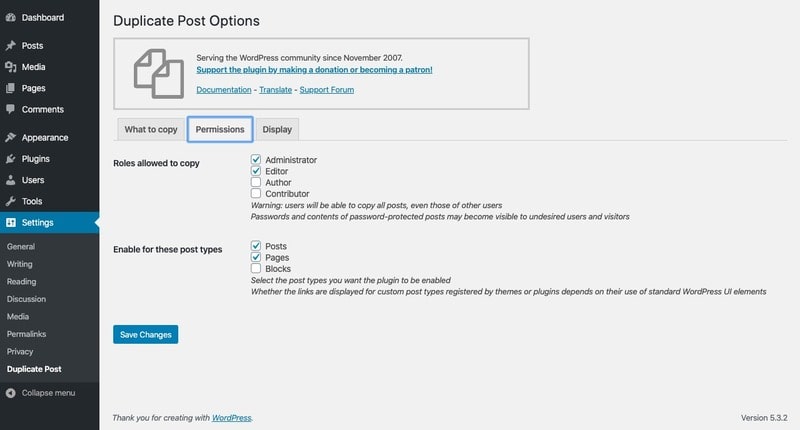Check the Blocks post type checkbox
This screenshot has height=430, width=800.
click(256, 268)
